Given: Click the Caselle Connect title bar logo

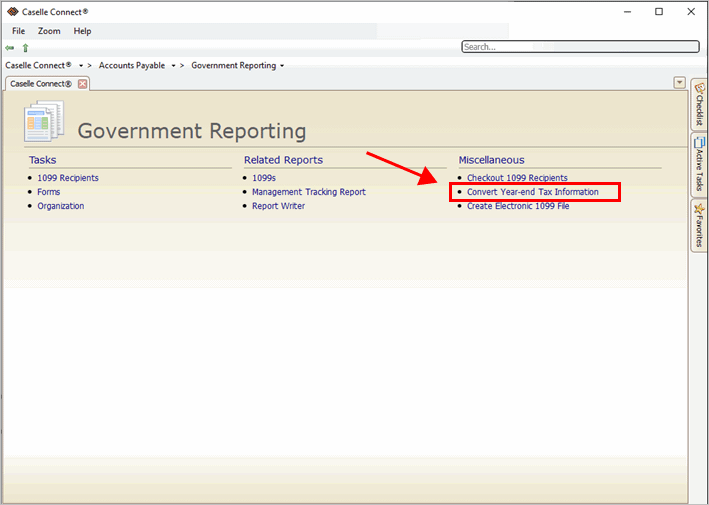Looking at the screenshot, I should pos(11,12).
